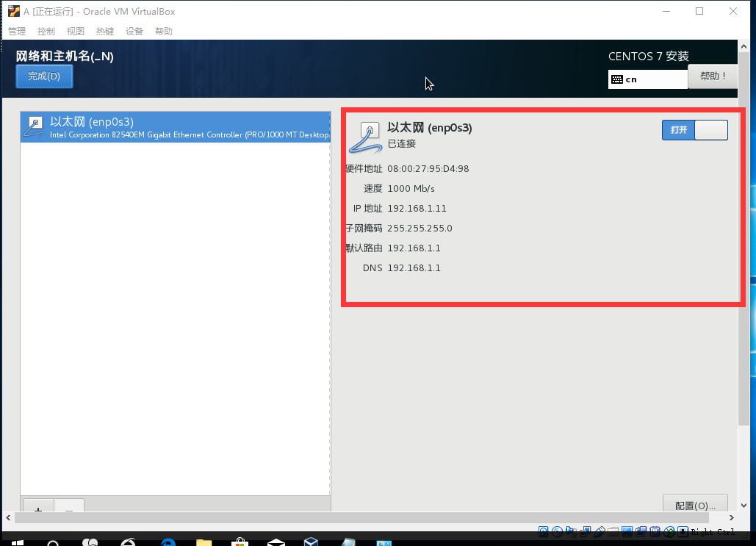Click the subnet mask 255.255.255.0
This screenshot has height=546, width=756.
pyautogui.click(x=420, y=228)
